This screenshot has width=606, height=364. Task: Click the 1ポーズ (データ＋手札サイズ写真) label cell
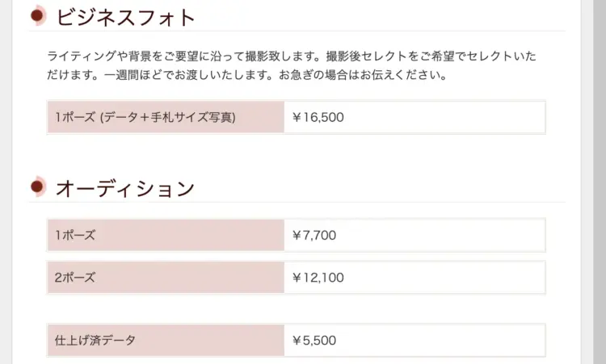click(x=166, y=117)
